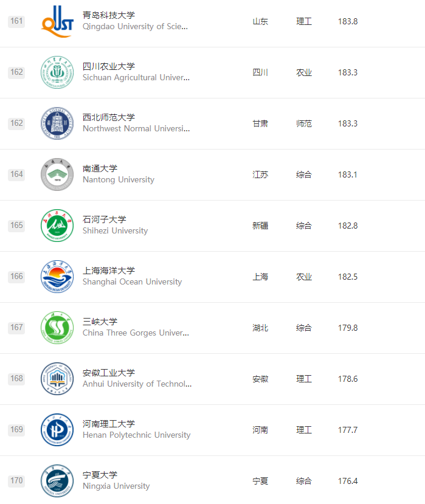Click the province cell 新疆
425x504 pixels.
click(260, 226)
